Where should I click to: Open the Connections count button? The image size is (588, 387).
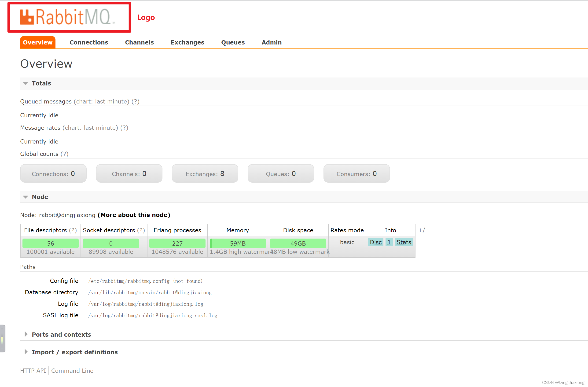[53, 173]
